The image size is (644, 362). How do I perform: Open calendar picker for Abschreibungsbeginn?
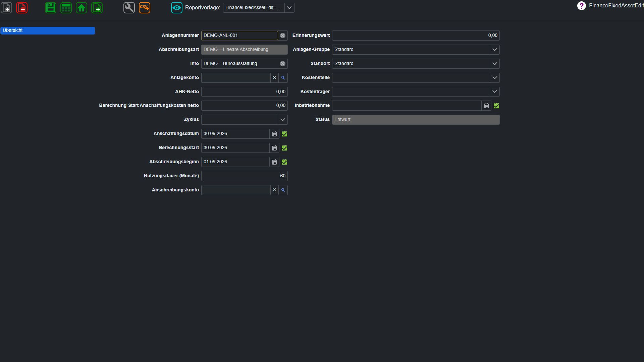point(274,162)
